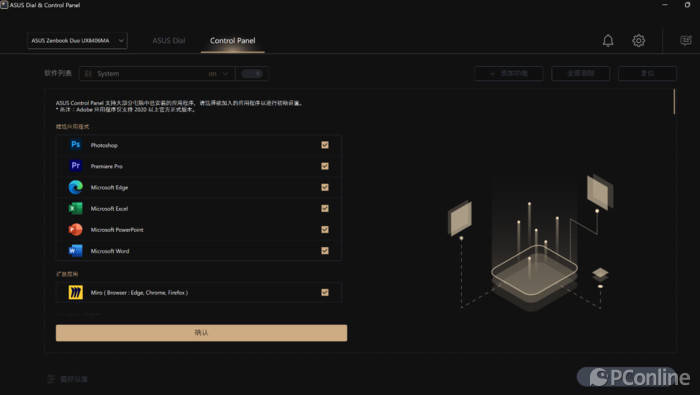Toggle the Miro browser extension checkbox
The image size is (700, 395).
pos(325,292)
